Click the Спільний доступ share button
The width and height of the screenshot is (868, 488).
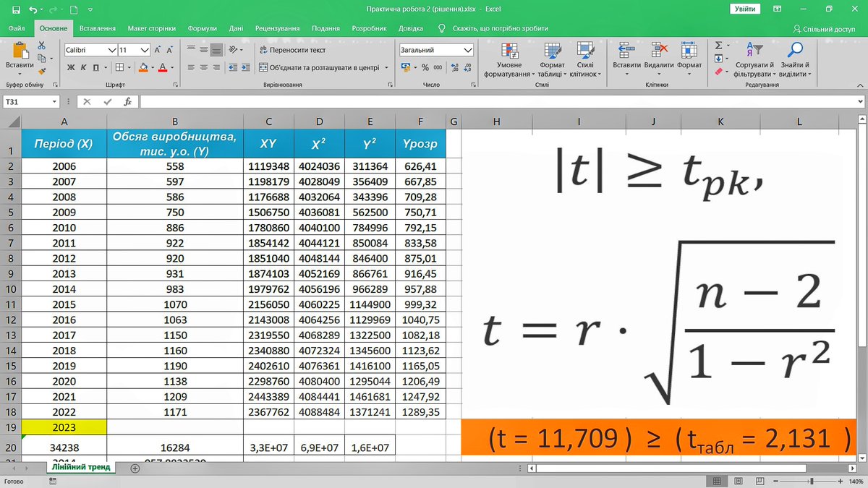(824, 29)
